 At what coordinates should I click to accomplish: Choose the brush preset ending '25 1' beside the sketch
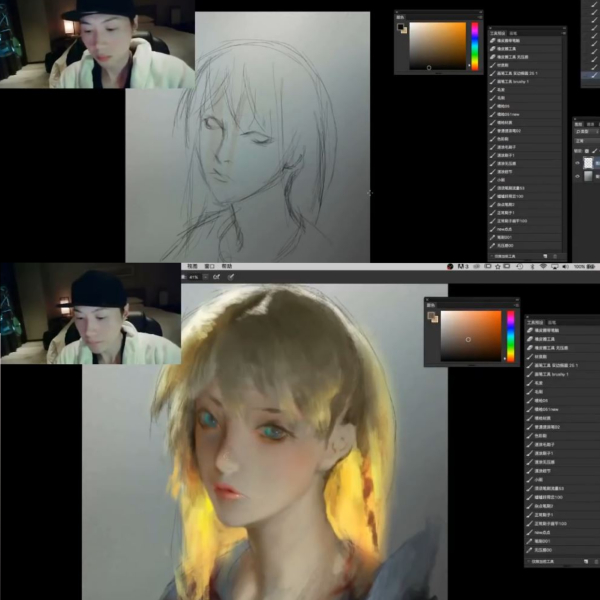[525, 73]
